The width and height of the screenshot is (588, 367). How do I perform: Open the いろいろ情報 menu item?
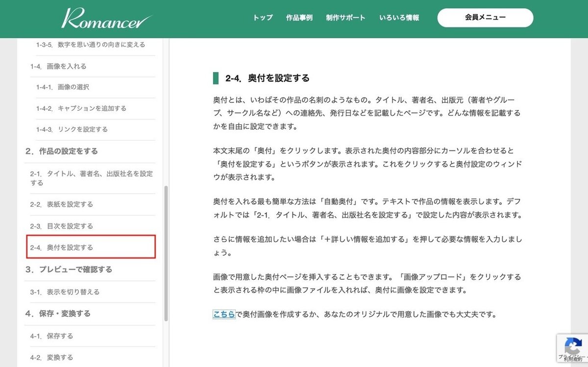(x=399, y=18)
